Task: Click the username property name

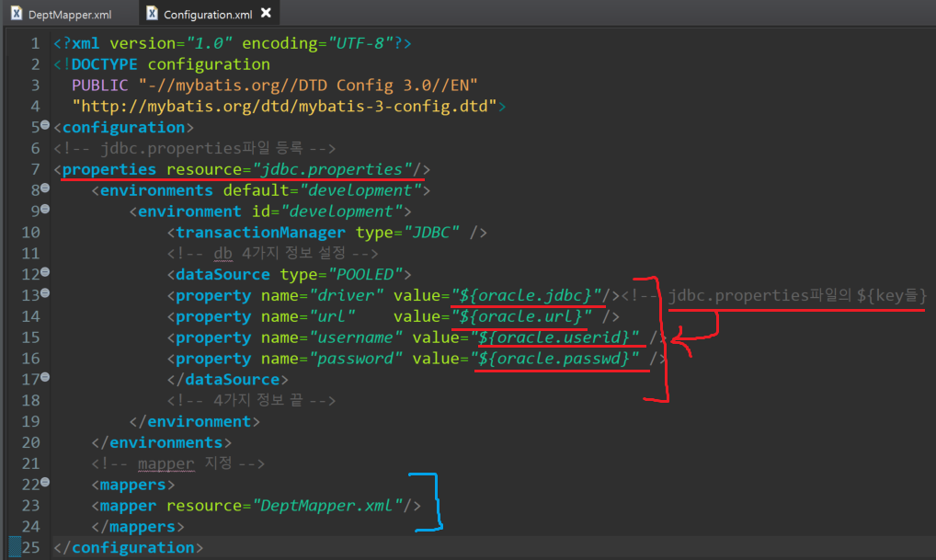Action: [x=356, y=337]
